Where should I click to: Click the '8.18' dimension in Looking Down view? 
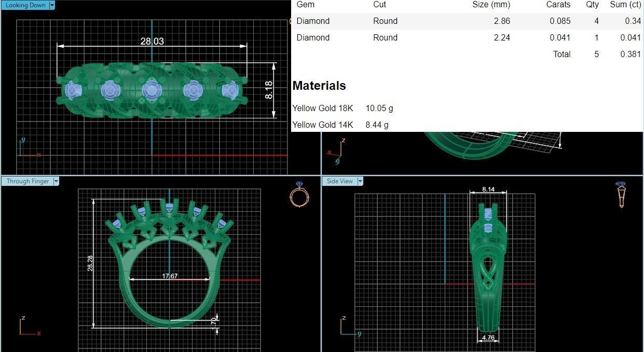pyautogui.click(x=269, y=90)
